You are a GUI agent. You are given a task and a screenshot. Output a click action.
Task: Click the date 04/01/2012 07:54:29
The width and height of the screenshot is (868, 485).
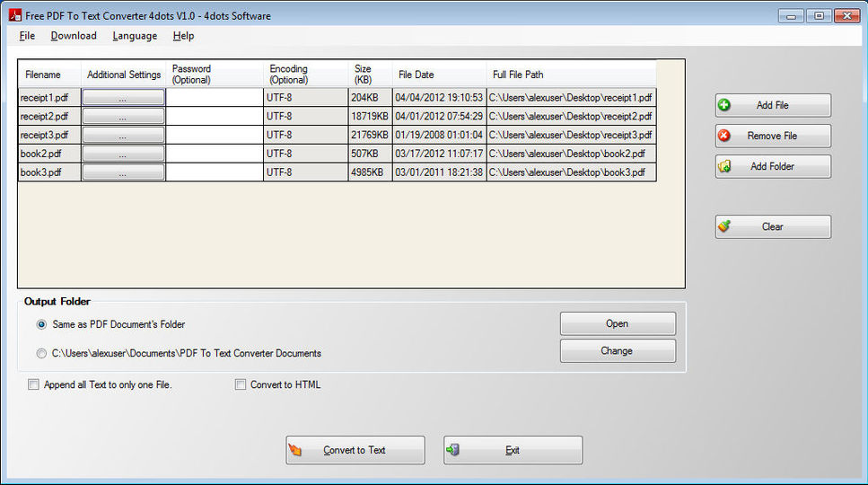(440, 116)
